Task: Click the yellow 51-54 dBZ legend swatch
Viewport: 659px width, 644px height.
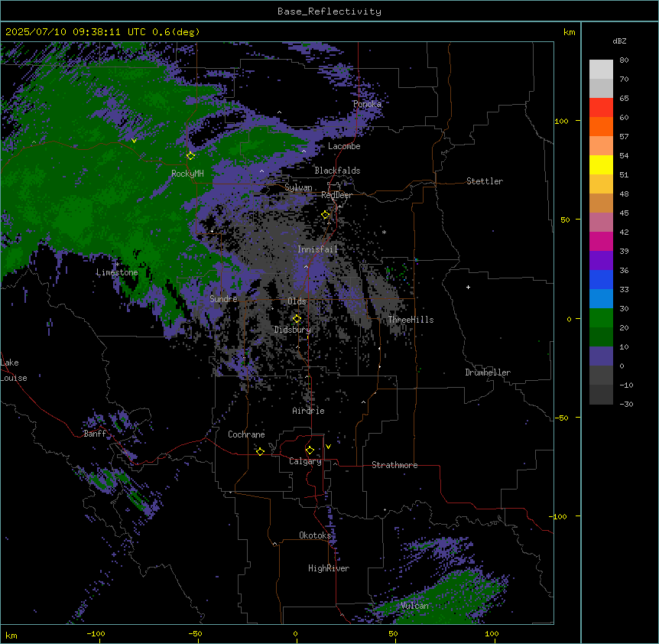Action: pos(601,164)
